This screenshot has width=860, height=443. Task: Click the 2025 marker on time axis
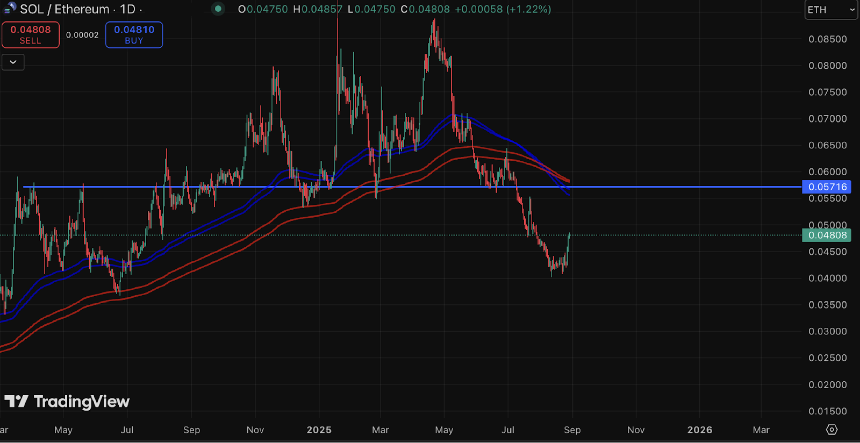(318, 428)
